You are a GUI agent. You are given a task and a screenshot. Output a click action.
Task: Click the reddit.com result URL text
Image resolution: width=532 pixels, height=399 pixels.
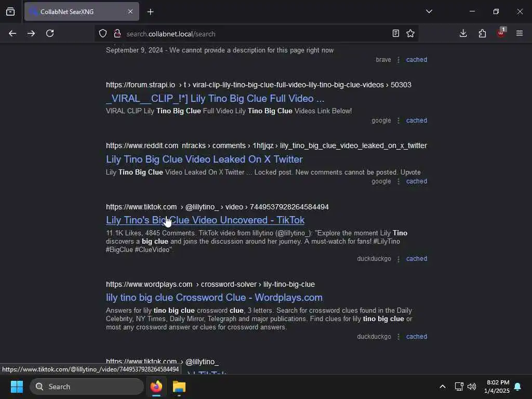(x=267, y=146)
